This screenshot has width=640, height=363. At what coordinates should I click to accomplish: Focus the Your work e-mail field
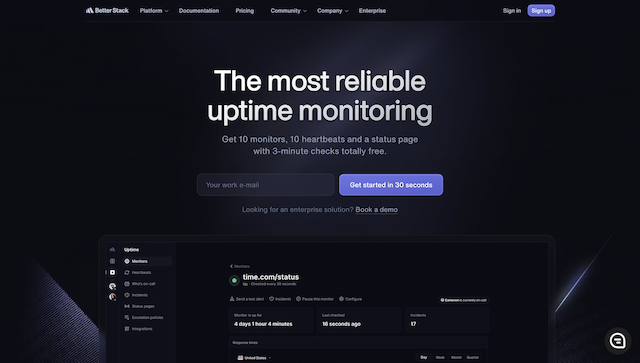point(266,185)
